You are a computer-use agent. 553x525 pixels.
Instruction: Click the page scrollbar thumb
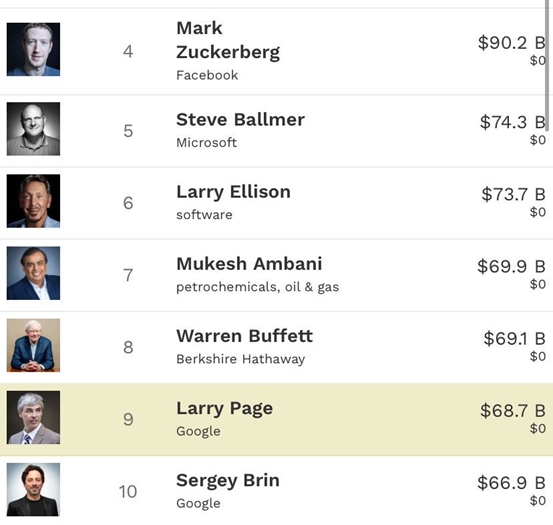click(x=547, y=66)
